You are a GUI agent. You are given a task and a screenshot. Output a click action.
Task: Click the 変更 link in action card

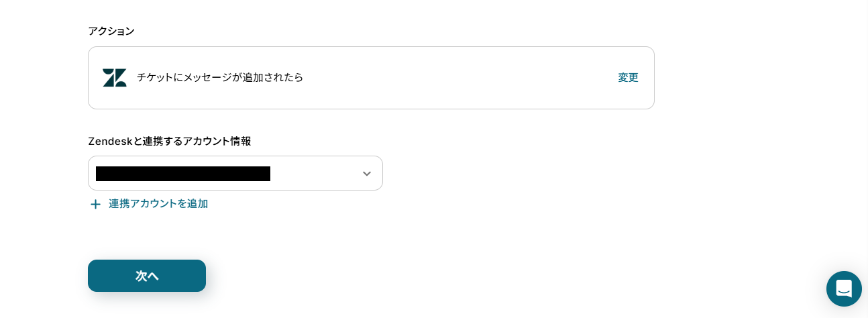click(628, 78)
